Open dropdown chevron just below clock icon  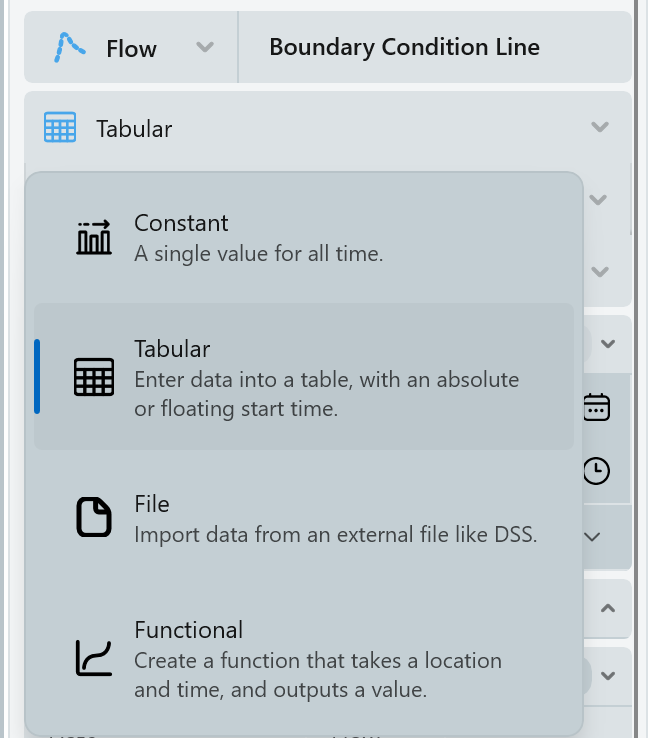coord(592,537)
